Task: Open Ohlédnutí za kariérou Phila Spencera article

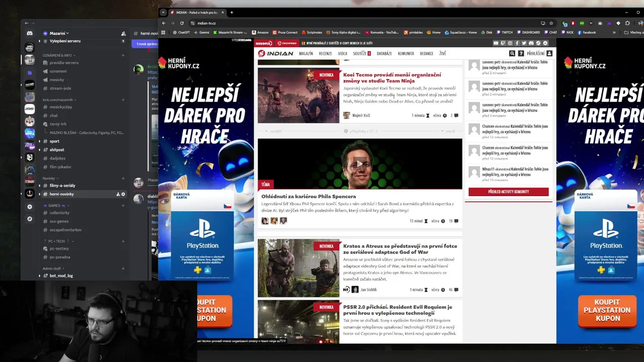Action: pos(308,197)
